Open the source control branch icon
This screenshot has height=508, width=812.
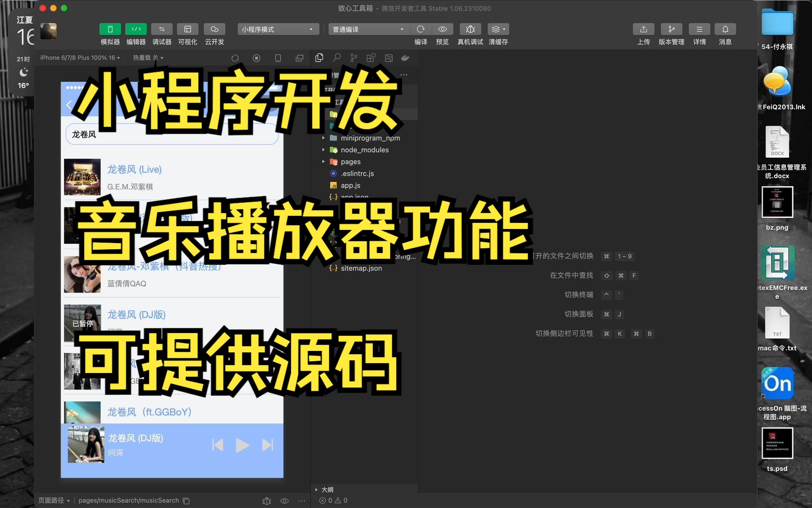tap(354, 57)
